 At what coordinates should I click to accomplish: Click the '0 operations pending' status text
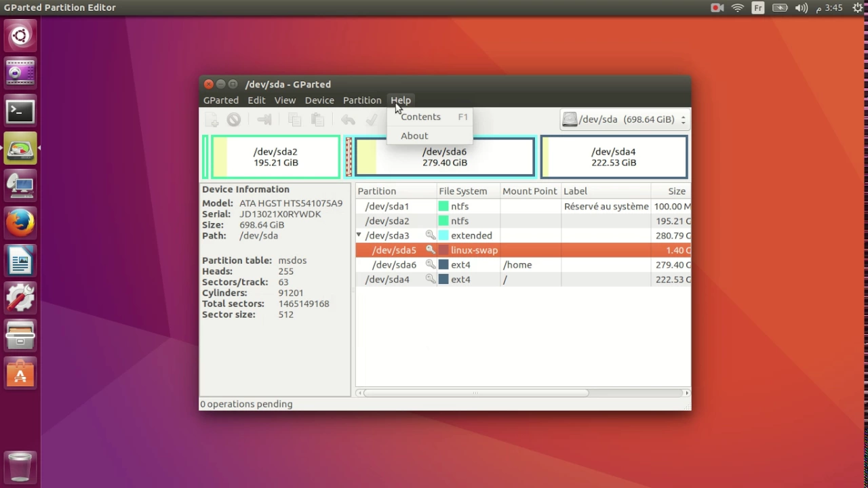[246, 404]
